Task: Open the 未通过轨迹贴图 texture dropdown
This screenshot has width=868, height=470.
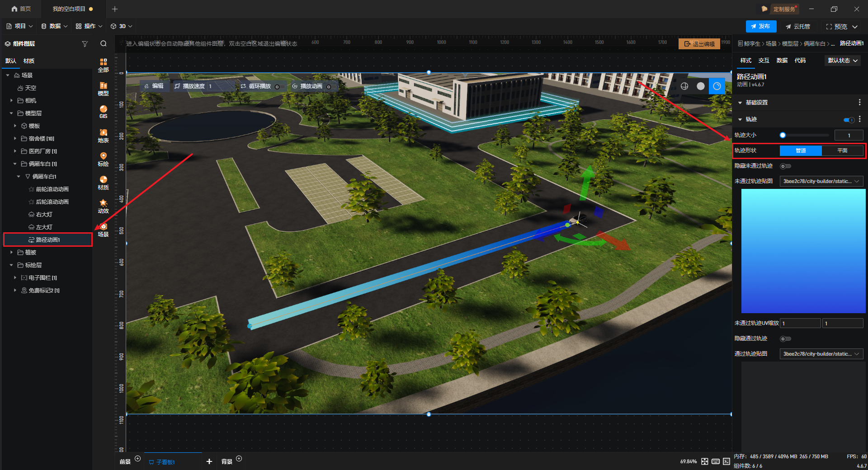Action: click(x=821, y=181)
